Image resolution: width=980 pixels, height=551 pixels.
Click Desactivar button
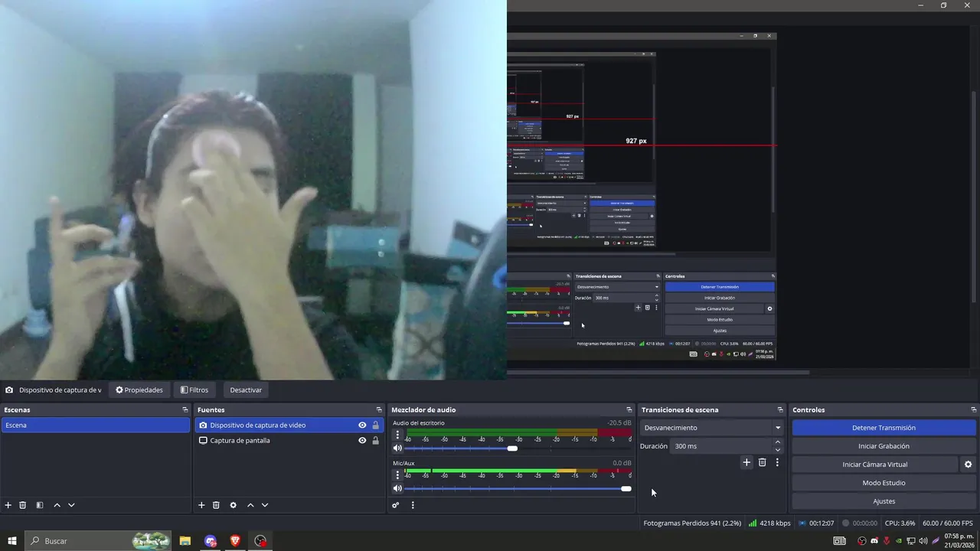coord(246,390)
